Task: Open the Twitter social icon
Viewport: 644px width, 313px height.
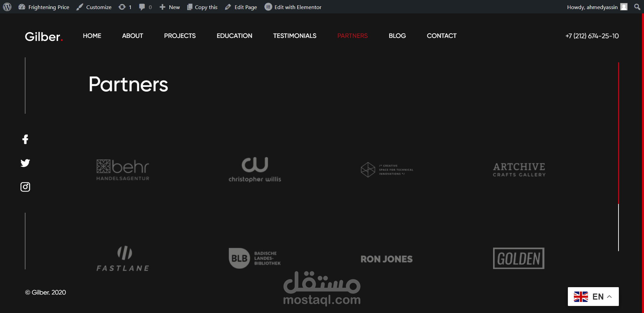Action: [25, 163]
